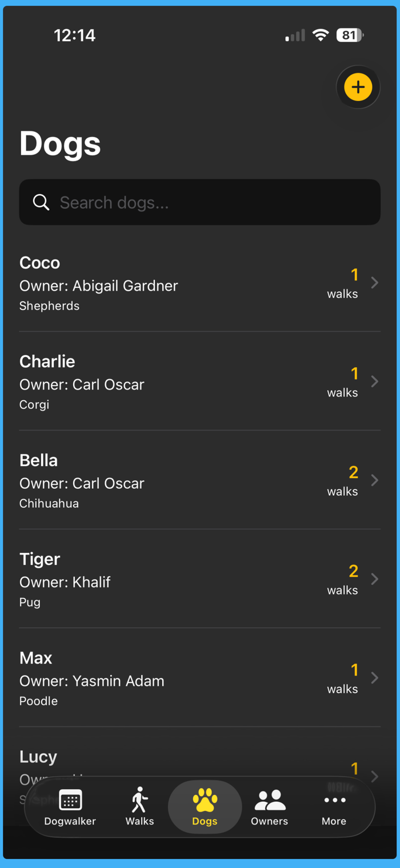Open the Owners tab
The width and height of the screenshot is (400, 868).
[269, 807]
